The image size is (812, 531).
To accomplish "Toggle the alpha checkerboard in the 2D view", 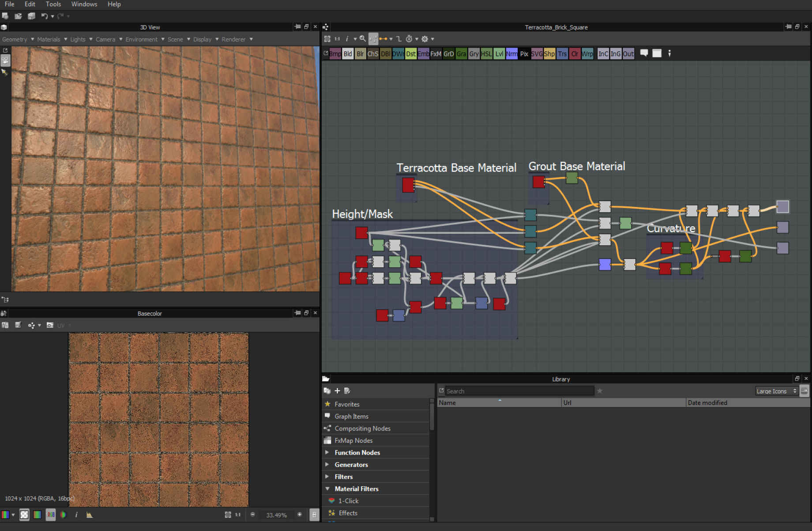I will pyautogui.click(x=24, y=515).
